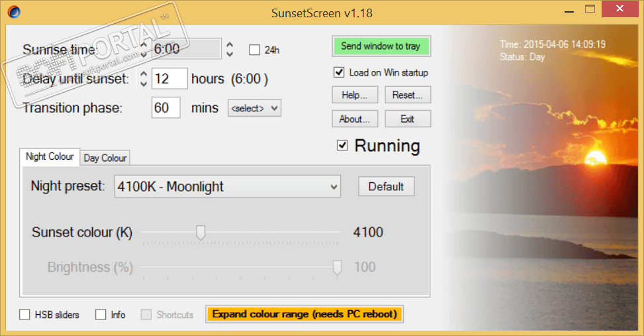Open the transition <select> dropdown
The image size is (644, 336).
click(x=254, y=108)
